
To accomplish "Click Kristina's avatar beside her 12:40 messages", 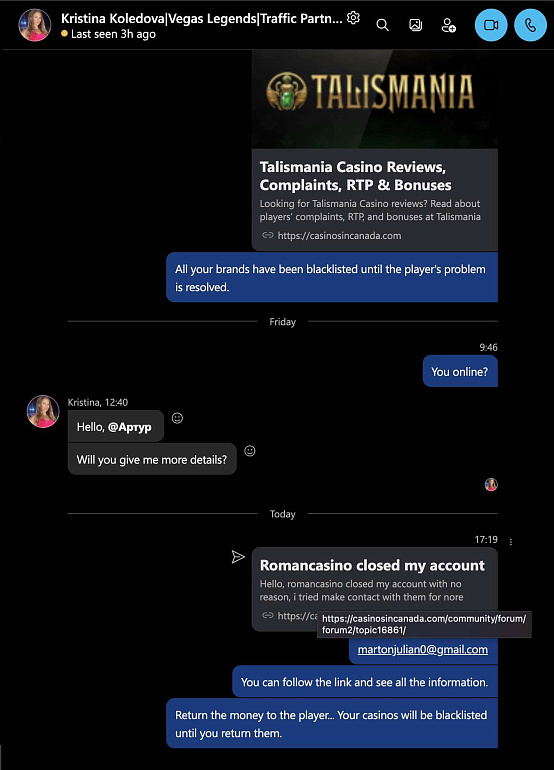I will click(43, 411).
